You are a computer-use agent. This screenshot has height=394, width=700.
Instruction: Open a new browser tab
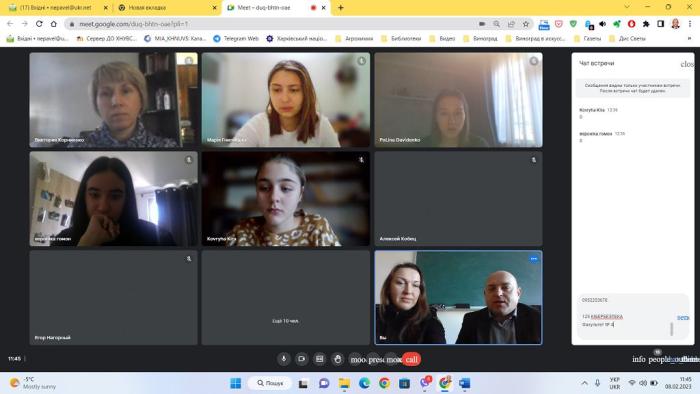[341, 8]
